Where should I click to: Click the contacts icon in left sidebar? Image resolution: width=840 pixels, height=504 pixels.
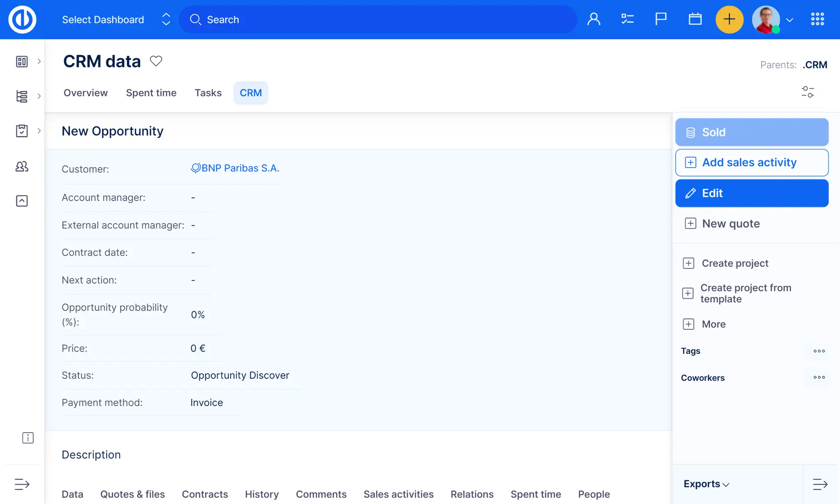click(x=22, y=166)
